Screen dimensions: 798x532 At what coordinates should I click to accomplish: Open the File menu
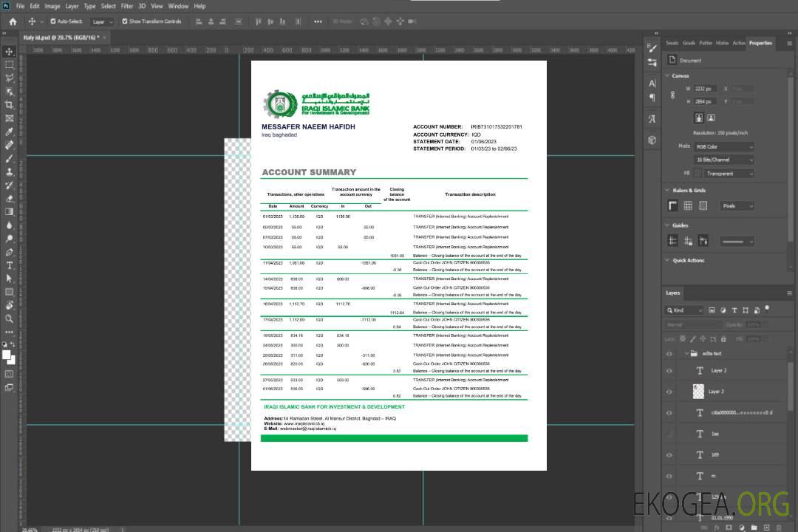point(21,6)
